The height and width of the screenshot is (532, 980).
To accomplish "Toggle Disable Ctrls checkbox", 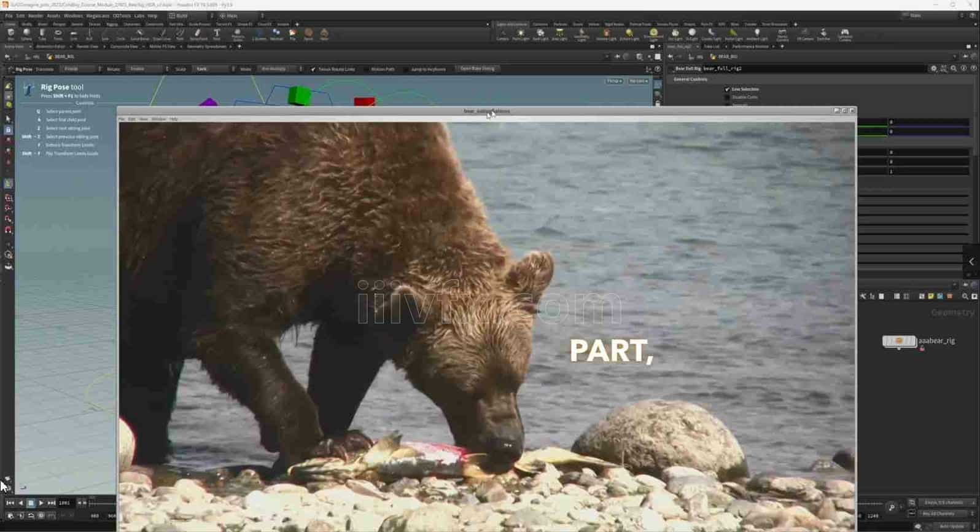I will click(x=727, y=97).
